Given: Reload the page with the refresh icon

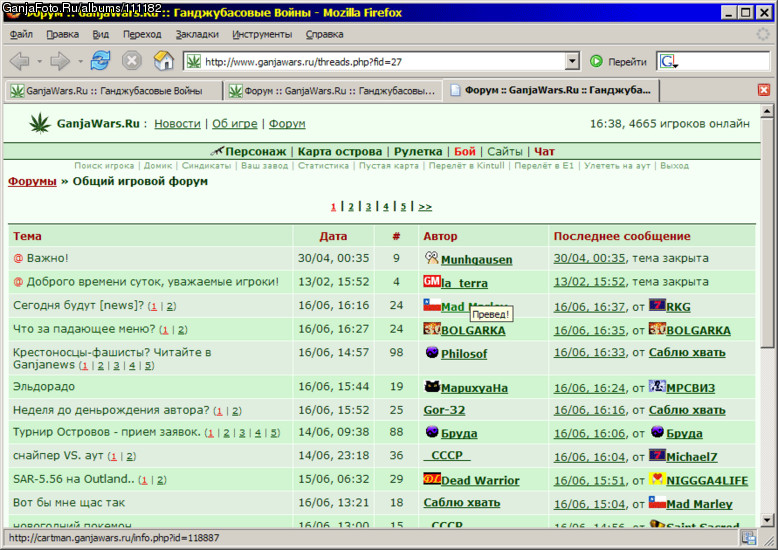Looking at the screenshot, I should (100, 61).
